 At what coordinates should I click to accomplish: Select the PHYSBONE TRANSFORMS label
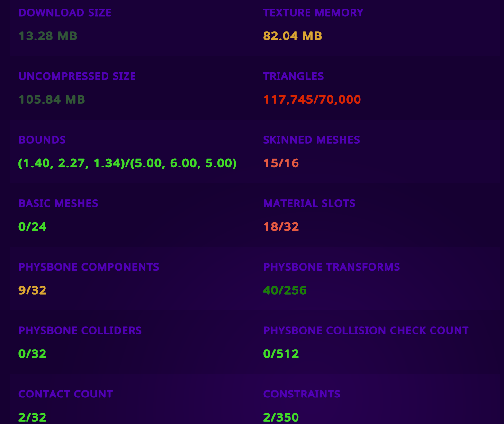tap(332, 267)
